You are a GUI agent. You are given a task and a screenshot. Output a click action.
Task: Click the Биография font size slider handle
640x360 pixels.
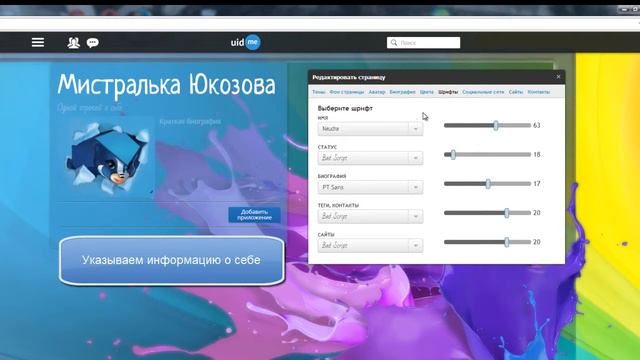click(488, 184)
